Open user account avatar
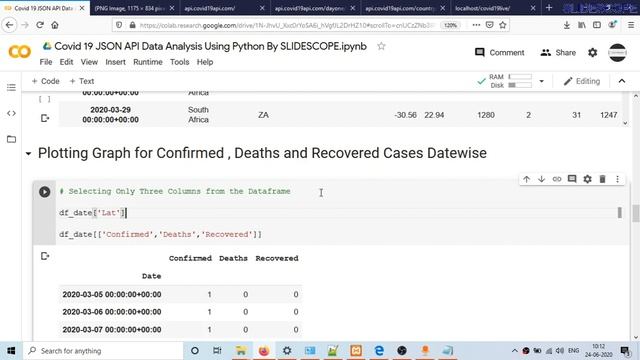 pos(618,53)
